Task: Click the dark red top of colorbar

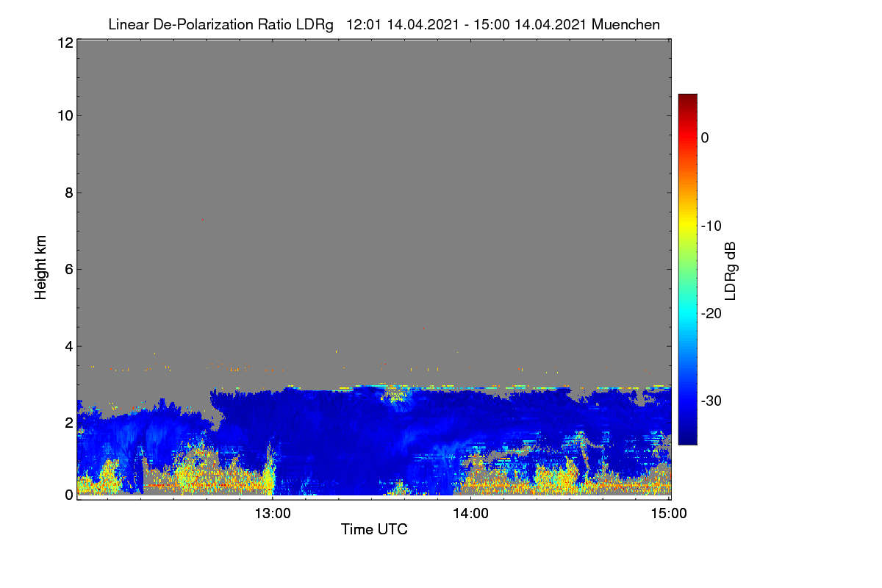Action: coord(687,98)
